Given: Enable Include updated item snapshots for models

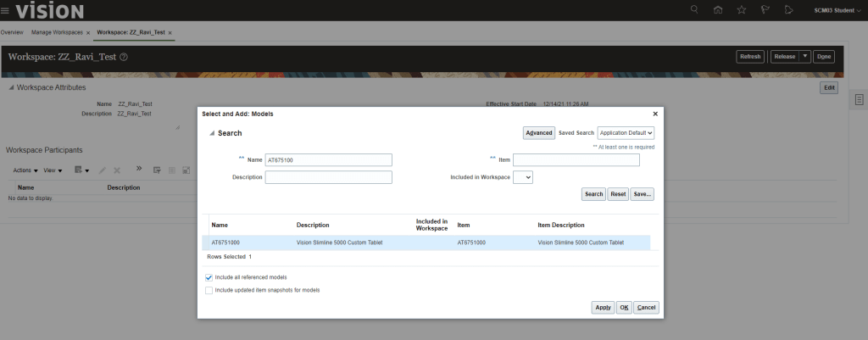Looking at the screenshot, I should pos(209,290).
